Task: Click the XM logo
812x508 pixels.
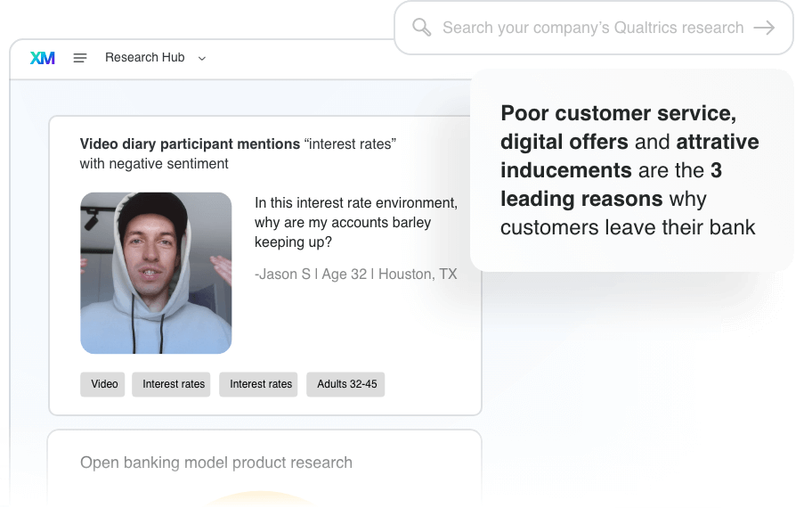Action: [42, 58]
